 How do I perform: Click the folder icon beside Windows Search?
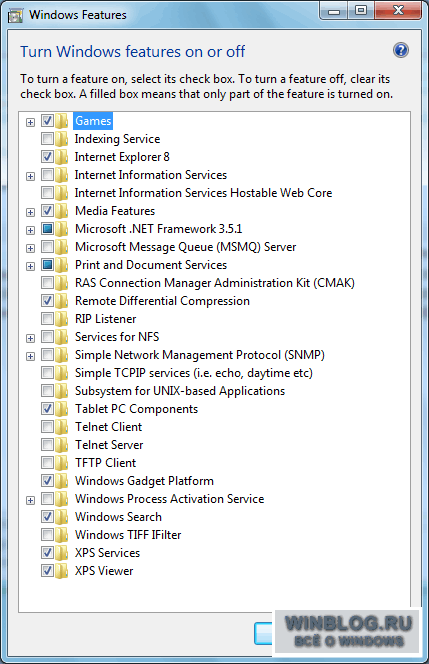click(x=62, y=517)
